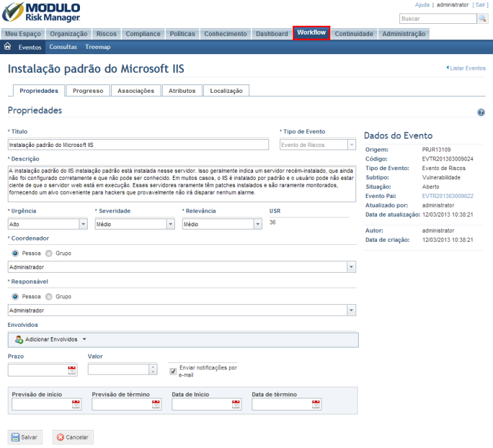Switch to the Associações tab
Viewport: 493px width, 448px height.
(x=136, y=90)
